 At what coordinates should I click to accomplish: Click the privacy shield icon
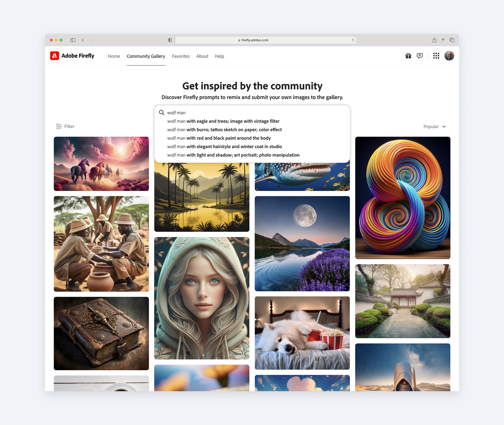(x=170, y=40)
